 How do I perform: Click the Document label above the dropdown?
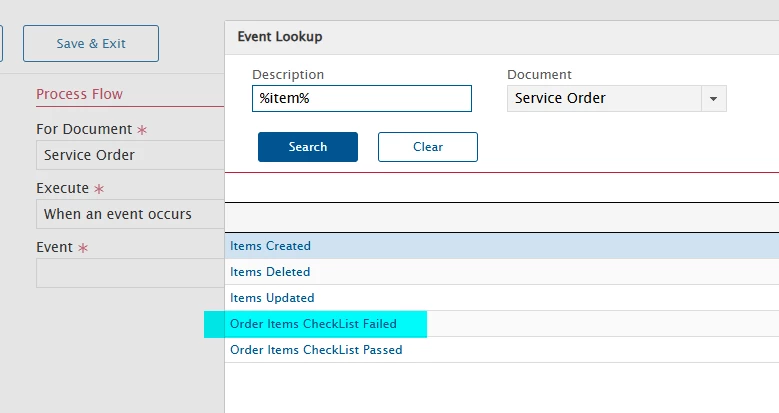point(540,75)
